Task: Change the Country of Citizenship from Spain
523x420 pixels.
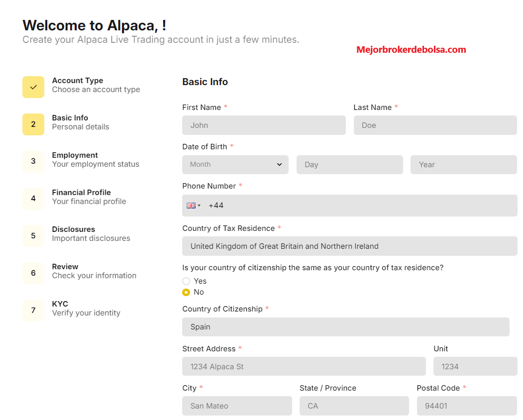Action: point(345,327)
